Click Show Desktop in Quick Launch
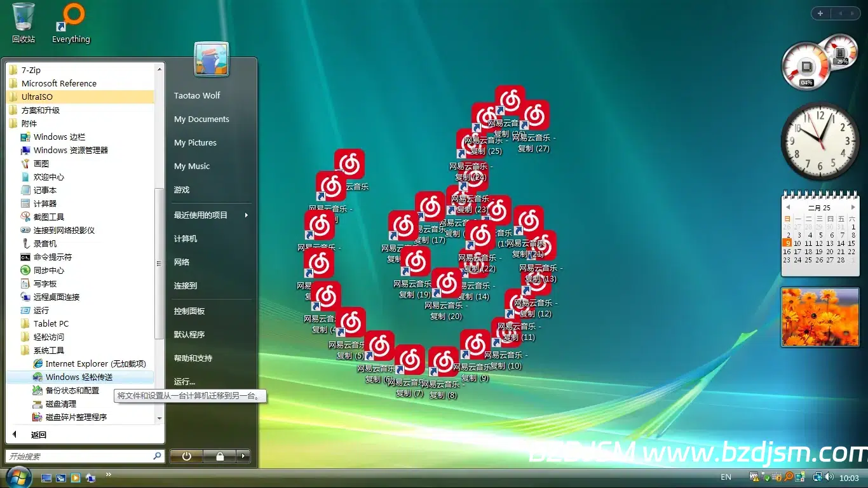 (x=46, y=478)
